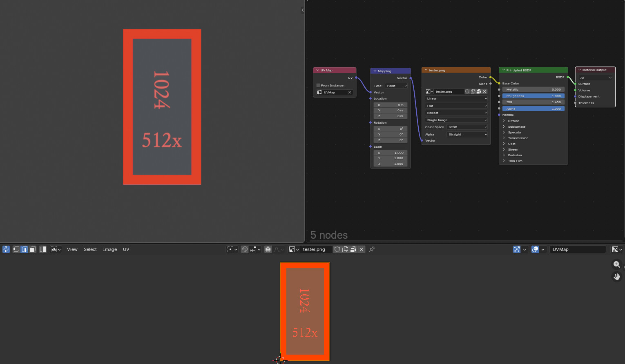Pin the image in UV editor
Screen dimensions: 625x364
click(372, 249)
